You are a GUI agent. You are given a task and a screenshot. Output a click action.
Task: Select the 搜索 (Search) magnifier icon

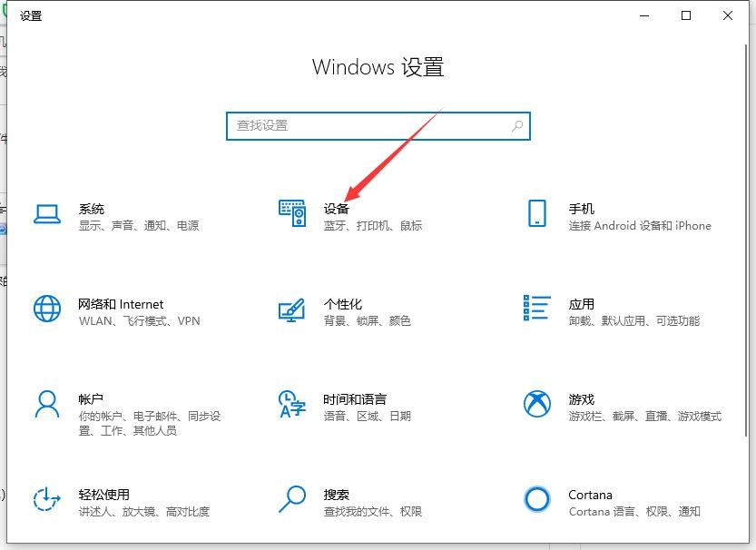[x=291, y=500]
